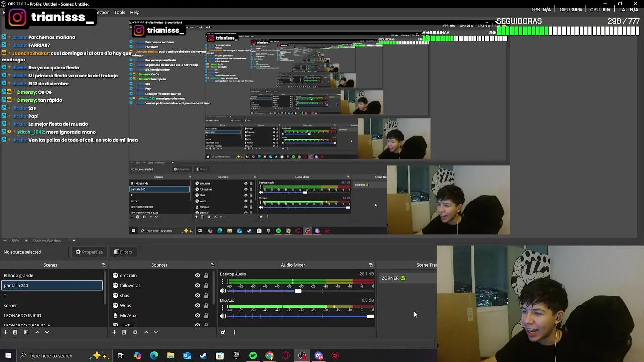Move source up in Sources toolbar

click(x=146, y=332)
